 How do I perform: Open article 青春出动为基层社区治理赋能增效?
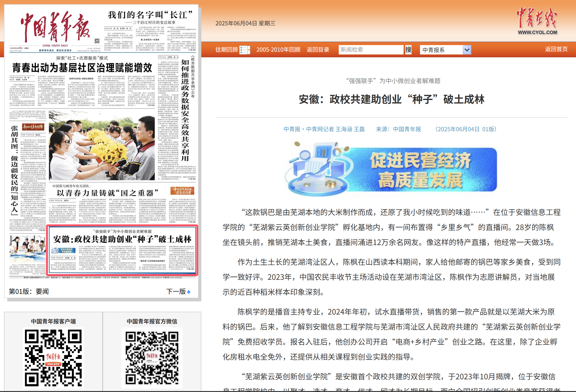(x=82, y=67)
